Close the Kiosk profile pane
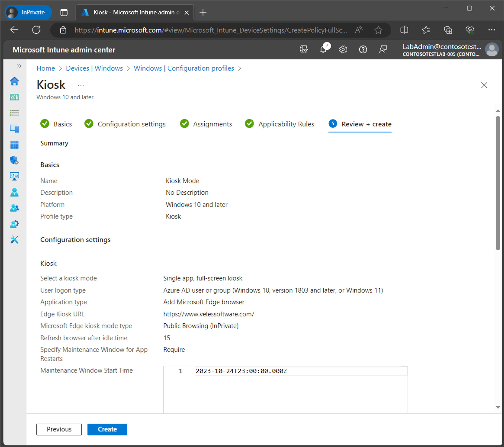 click(x=484, y=85)
